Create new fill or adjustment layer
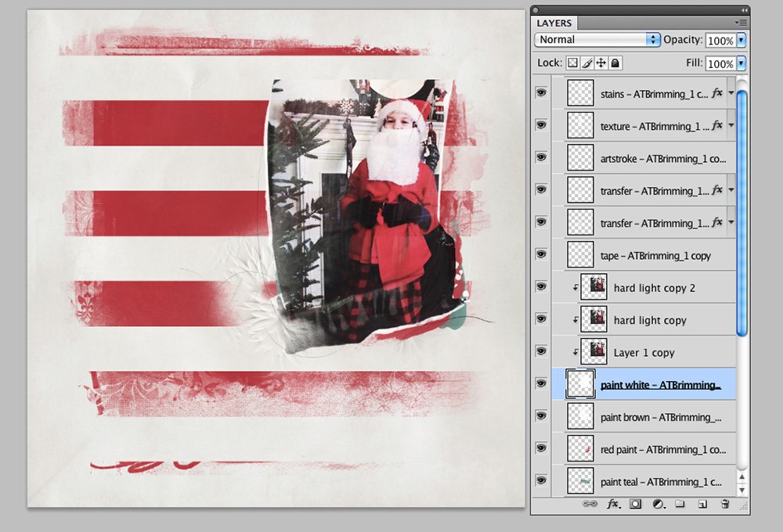783x532 pixels. pyautogui.click(x=659, y=504)
